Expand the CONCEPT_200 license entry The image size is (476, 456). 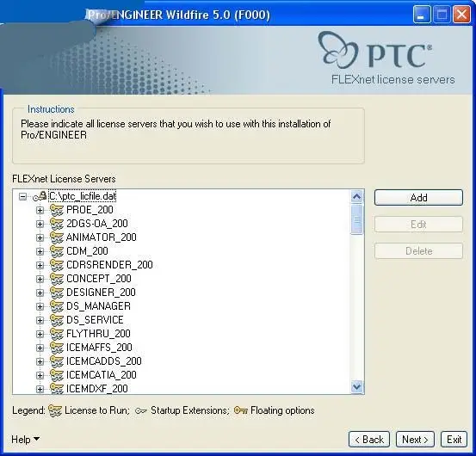[40, 279]
